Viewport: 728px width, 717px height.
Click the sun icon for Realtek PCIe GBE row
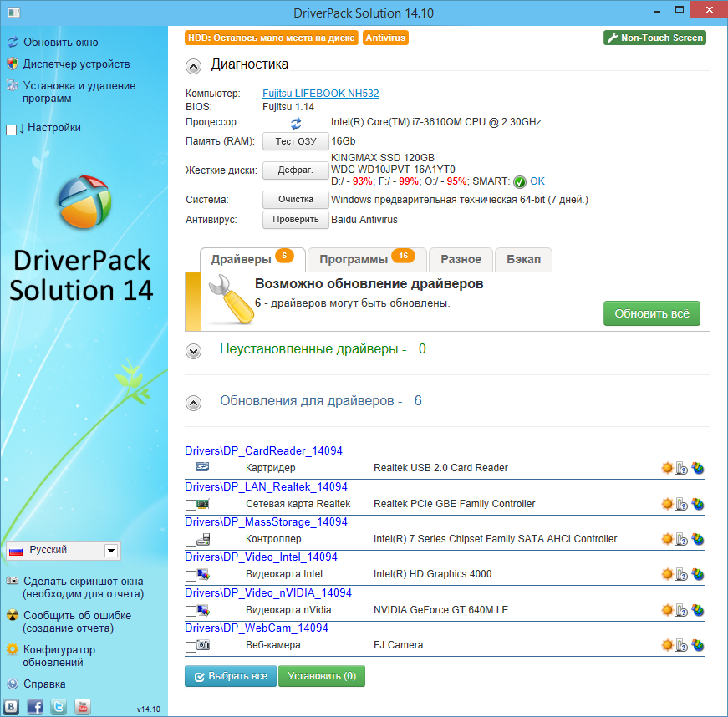pos(667,504)
